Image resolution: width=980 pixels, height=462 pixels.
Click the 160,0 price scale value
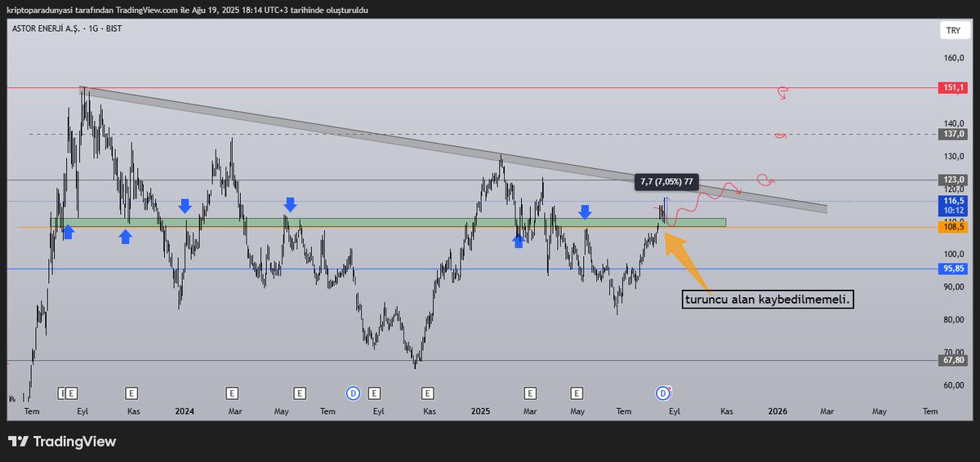953,58
